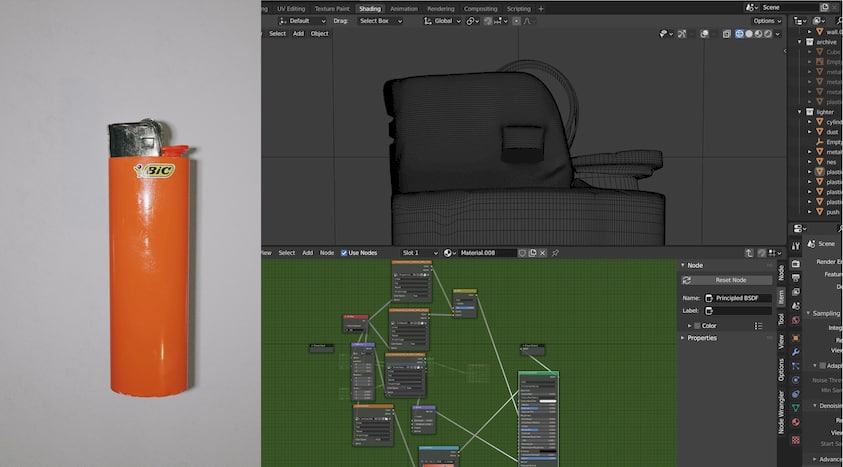Switch to the Animation workspace tab
This screenshot has width=843, height=467.
pyautogui.click(x=404, y=9)
